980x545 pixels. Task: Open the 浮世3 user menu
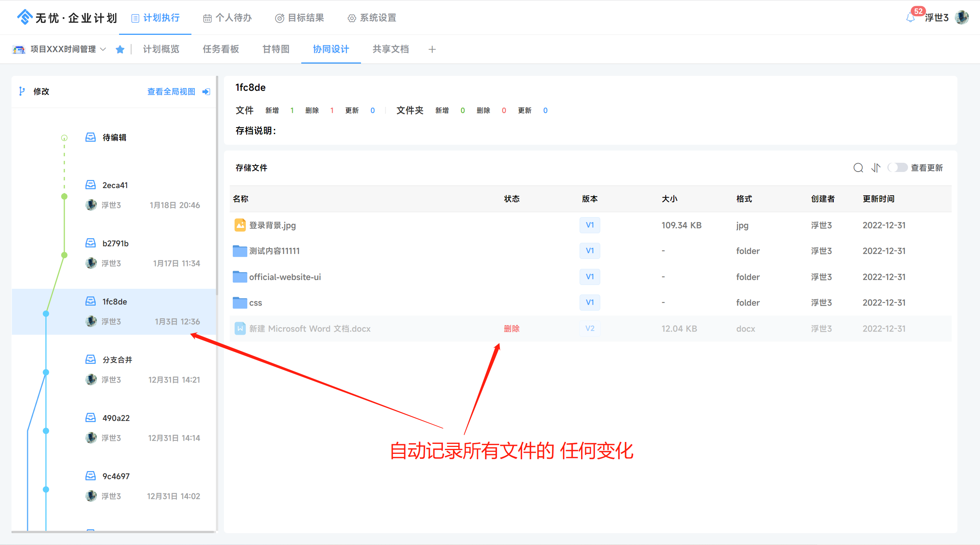[936, 18]
